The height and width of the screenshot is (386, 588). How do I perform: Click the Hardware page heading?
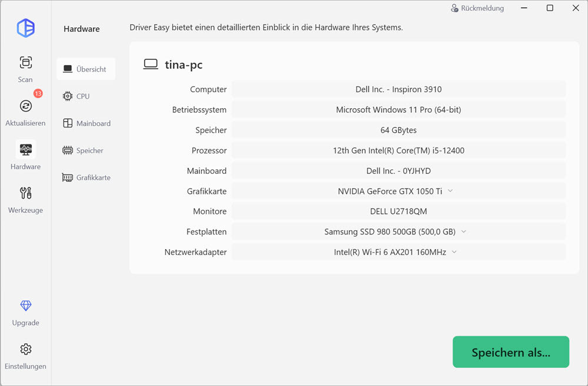coord(82,29)
